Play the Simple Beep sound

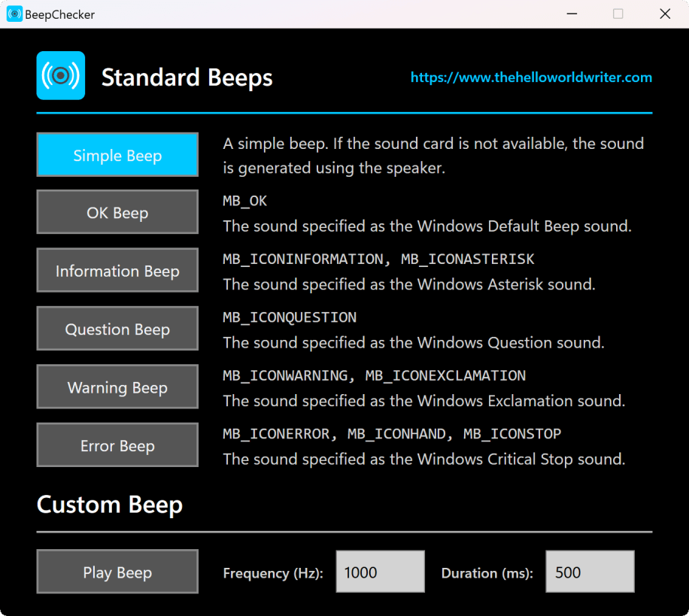117,155
